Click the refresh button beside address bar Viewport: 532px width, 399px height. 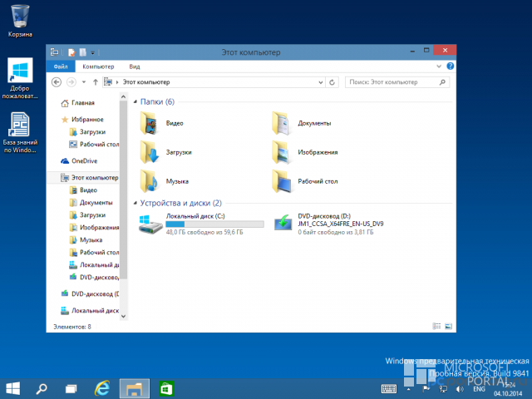pyautogui.click(x=332, y=82)
